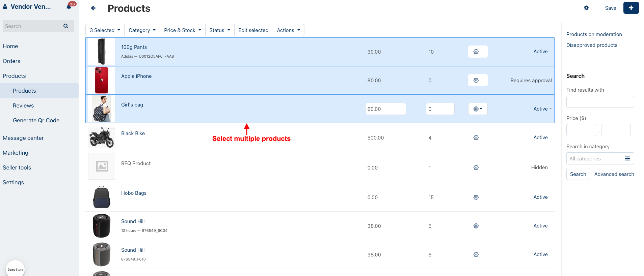Screen dimensions: 644x276
Task: Expand the 3 Selected dropdown
Action: 105,30
